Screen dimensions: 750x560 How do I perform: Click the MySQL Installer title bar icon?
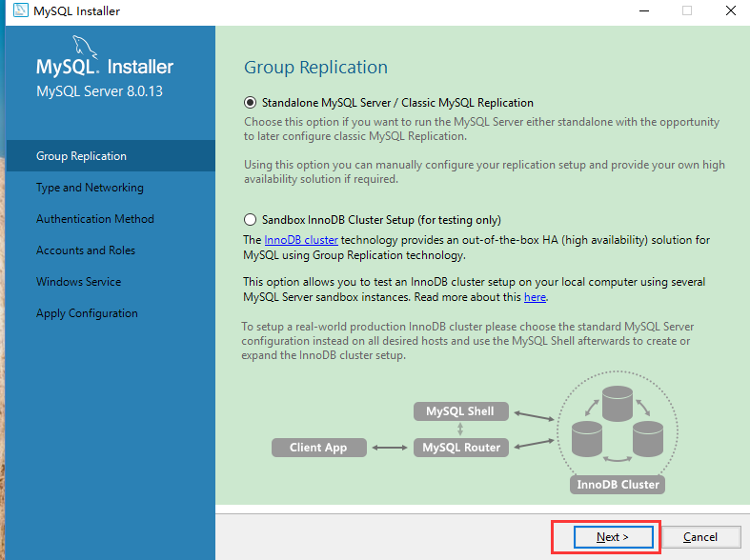point(21,10)
